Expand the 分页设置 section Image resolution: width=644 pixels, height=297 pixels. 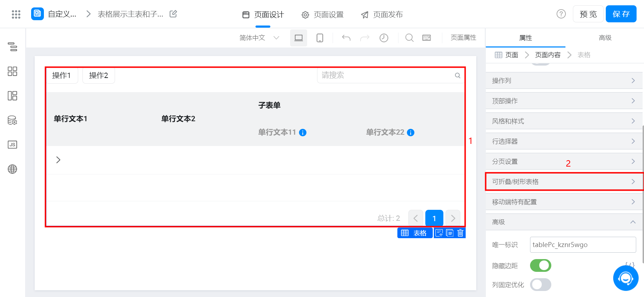[x=564, y=162]
